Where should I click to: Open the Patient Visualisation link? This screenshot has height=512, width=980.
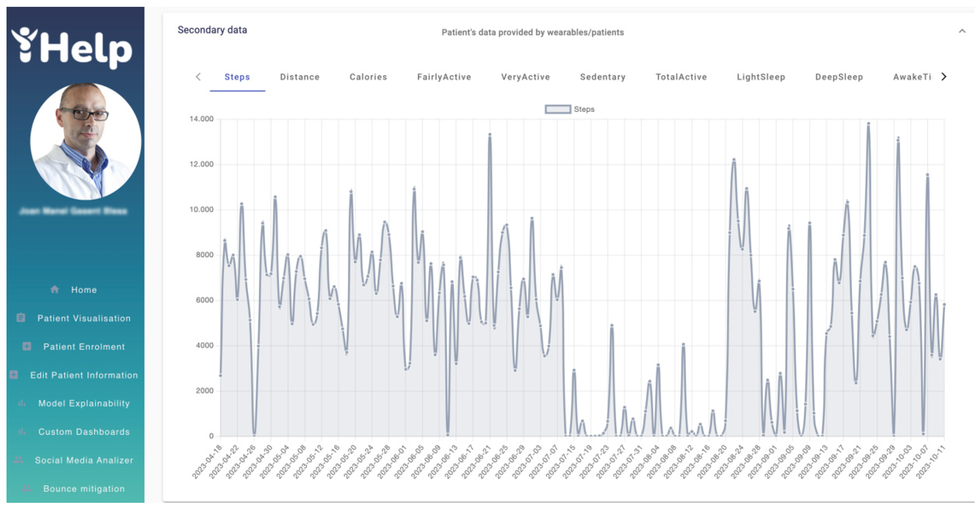tap(84, 318)
